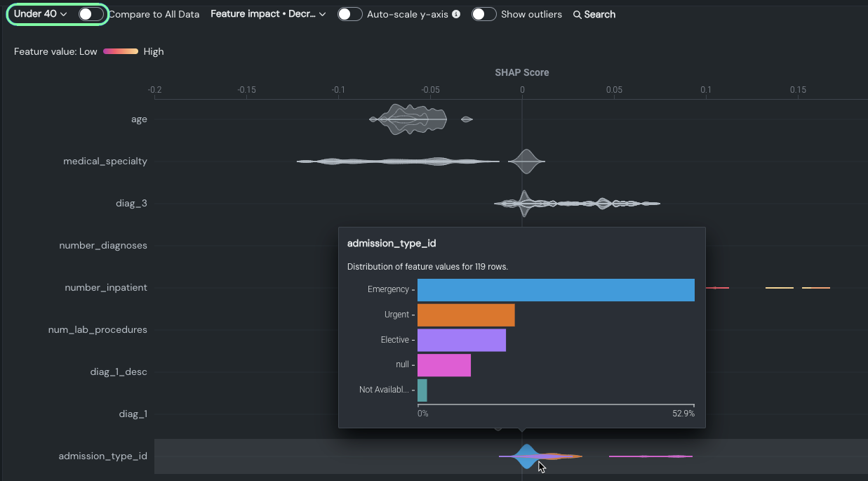
Task: Click the purple Elective bar
Action: (462, 340)
